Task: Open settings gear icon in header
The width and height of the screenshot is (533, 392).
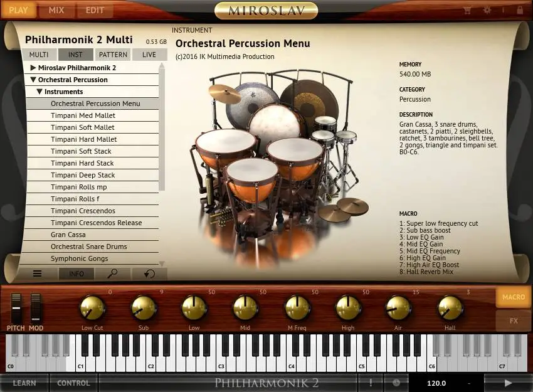Action: 487,10
